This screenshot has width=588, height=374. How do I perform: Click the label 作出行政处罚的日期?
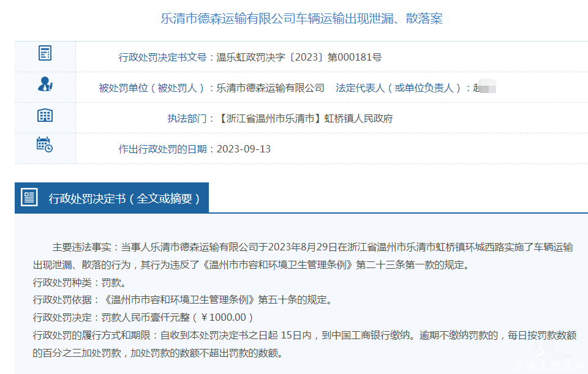(162, 149)
